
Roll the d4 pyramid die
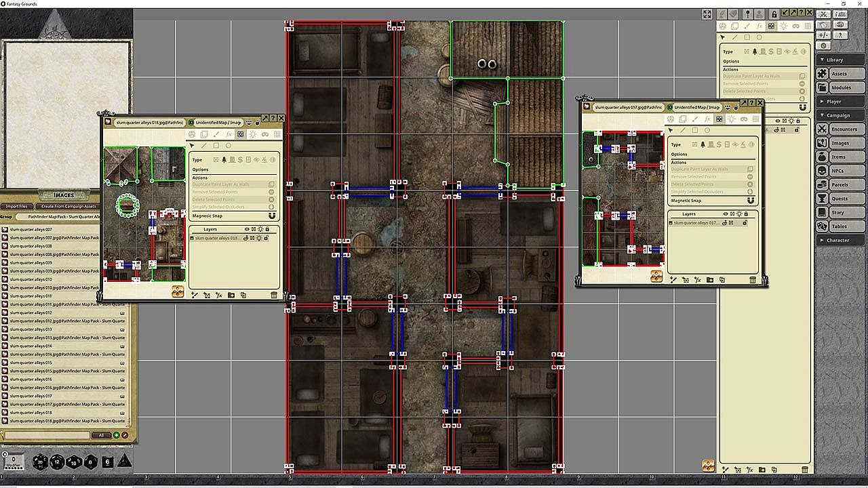click(x=125, y=462)
